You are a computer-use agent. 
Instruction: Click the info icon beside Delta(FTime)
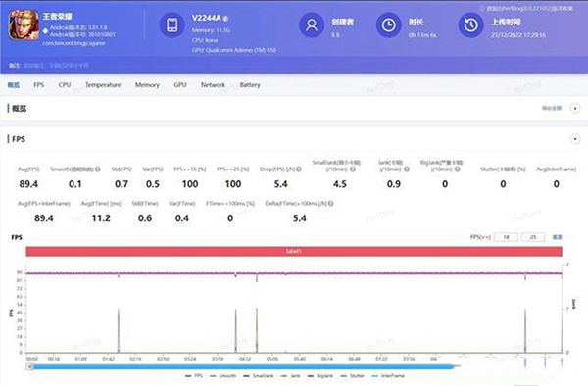[331, 203]
